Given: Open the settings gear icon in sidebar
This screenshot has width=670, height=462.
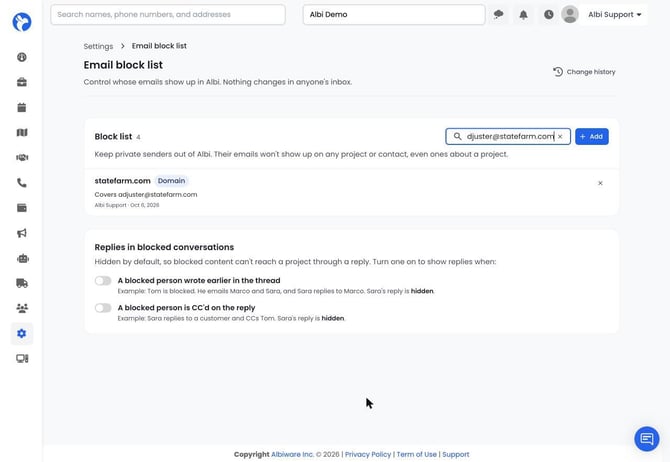Looking at the screenshot, I should 22,333.
